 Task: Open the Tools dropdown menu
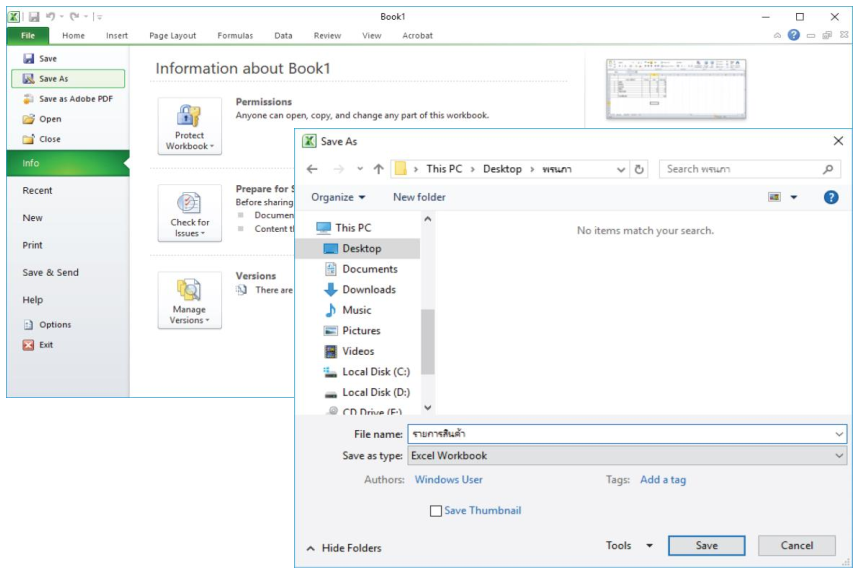point(629,546)
